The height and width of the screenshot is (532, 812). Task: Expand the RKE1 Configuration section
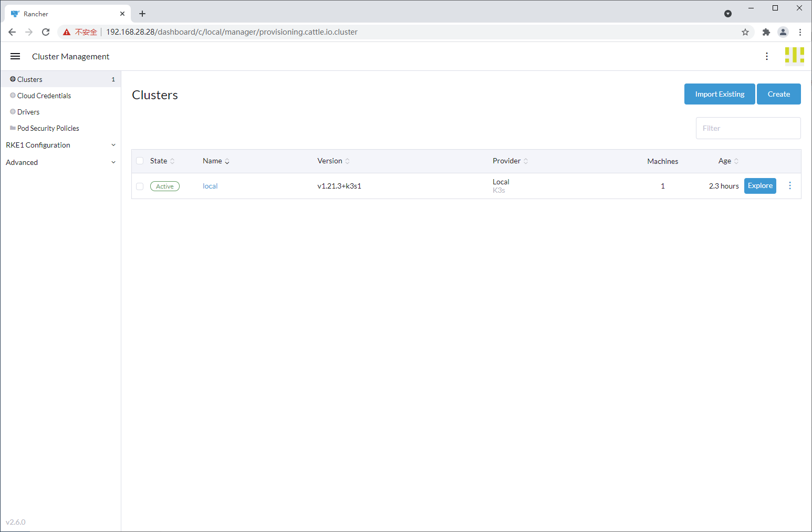point(60,145)
